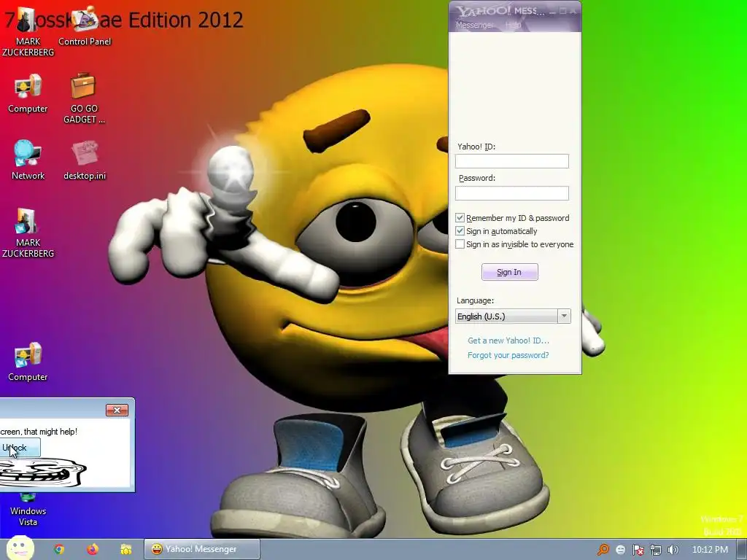Open the Language dropdown arrow
Image resolution: width=747 pixels, height=560 pixels.
[x=564, y=316]
